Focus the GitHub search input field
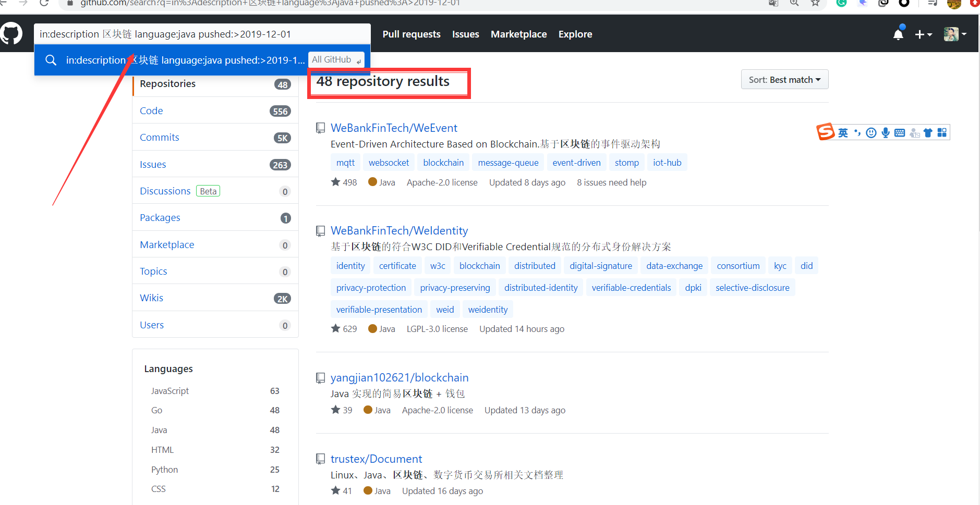The height and width of the screenshot is (505, 980). 202,34
